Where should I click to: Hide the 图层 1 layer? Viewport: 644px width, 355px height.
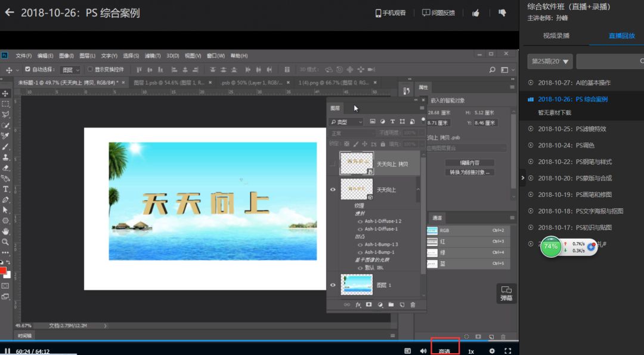pos(333,285)
